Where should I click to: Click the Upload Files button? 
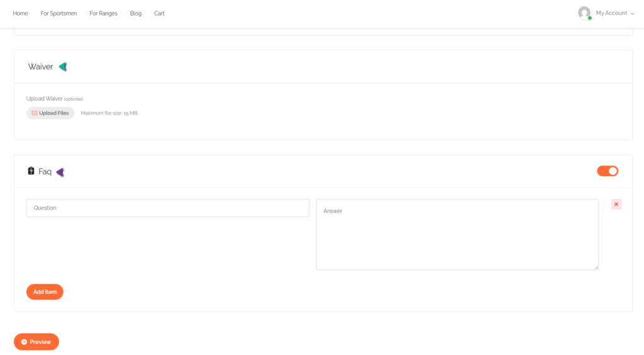(50, 113)
